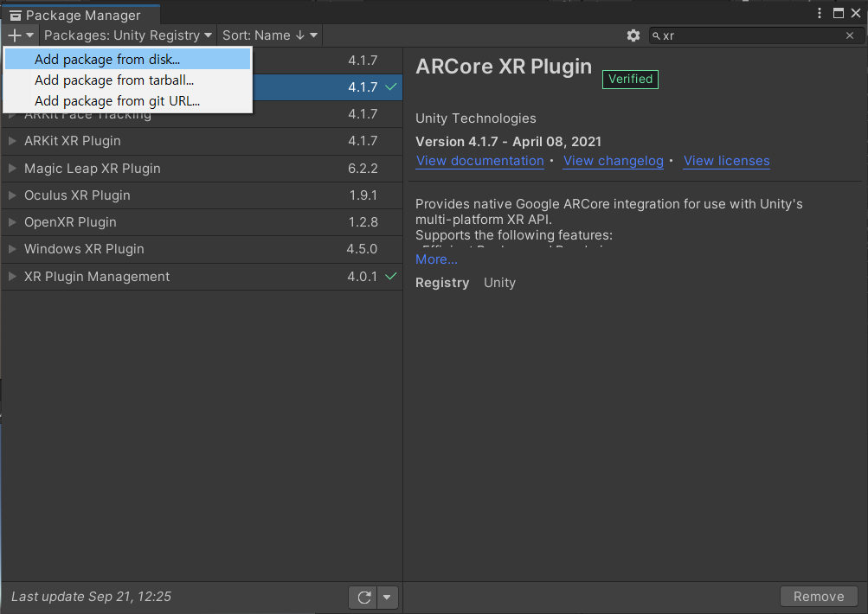Click the Unity Technologies author text
The height and width of the screenshot is (614, 868).
(x=475, y=118)
